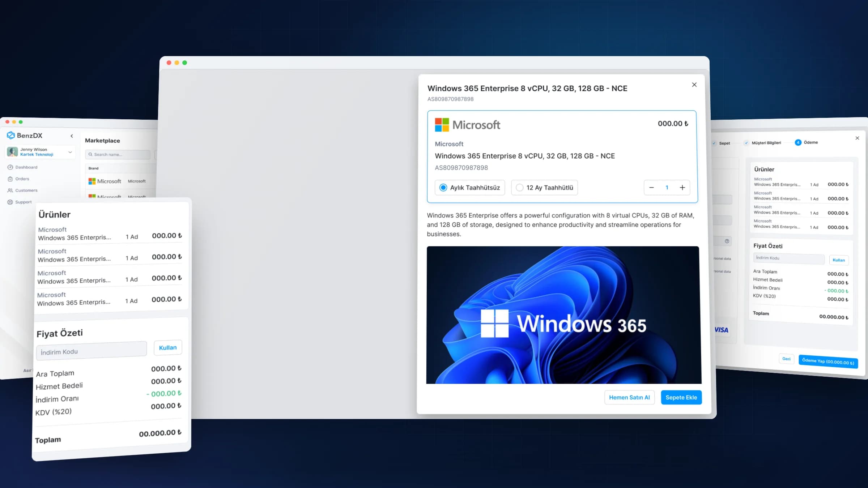Click İndirim Kodu field in checkout window
Viewport: 868px width, 488px height.
[x=789, y=258]
